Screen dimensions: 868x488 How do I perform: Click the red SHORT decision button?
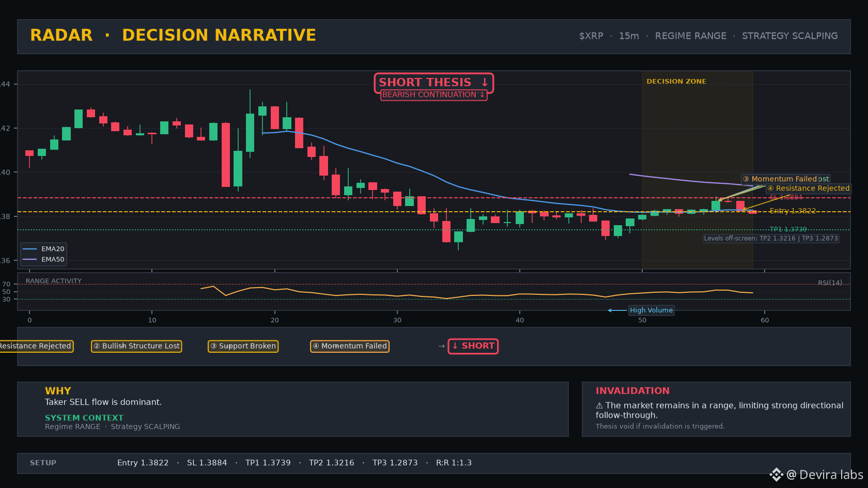point(473,346)
